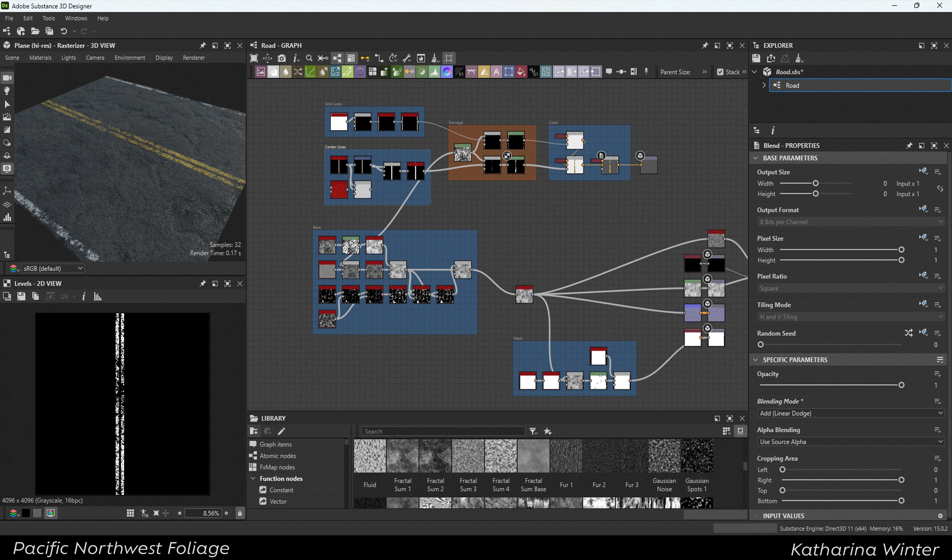Click the graph screenshot camera icon
This screenshot has width=952, height=560.
(x=281, y=58)
